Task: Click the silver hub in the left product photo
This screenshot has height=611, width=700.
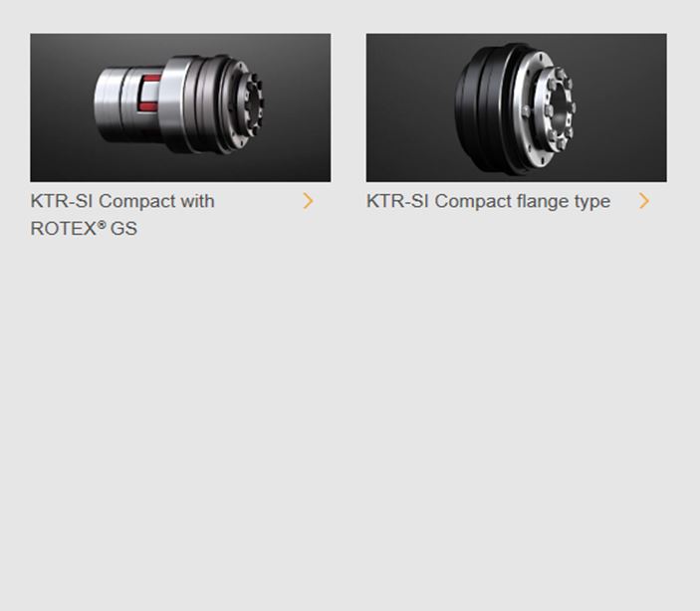Action: tap(112, 104)
